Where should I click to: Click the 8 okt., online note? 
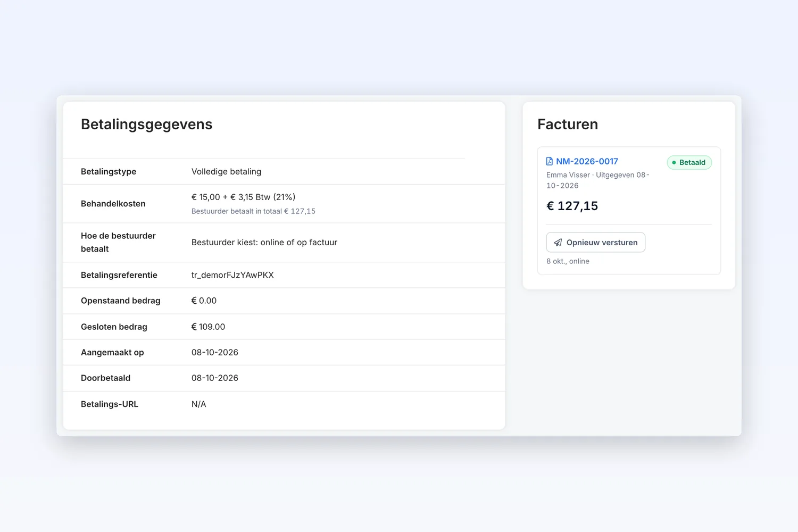click(x=568, y=261)
